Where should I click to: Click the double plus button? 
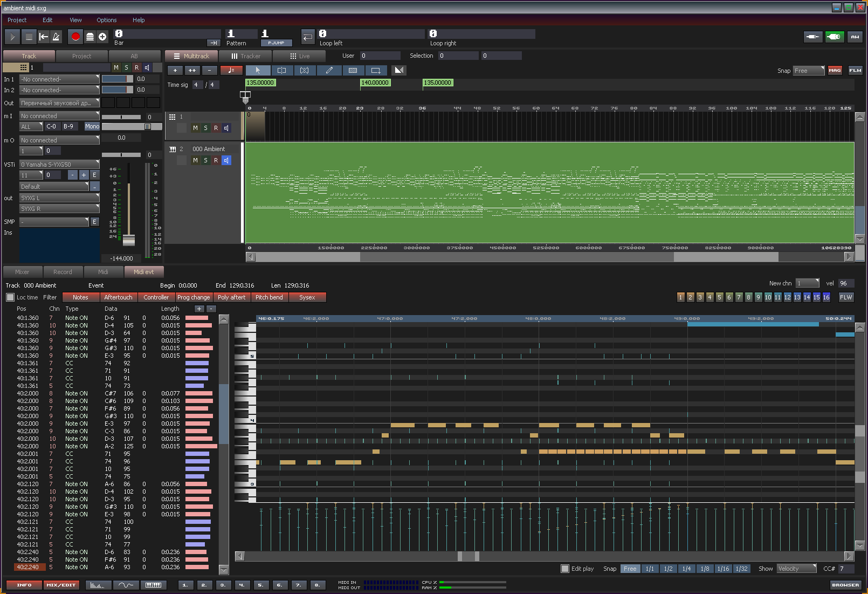tap(192, 70)
